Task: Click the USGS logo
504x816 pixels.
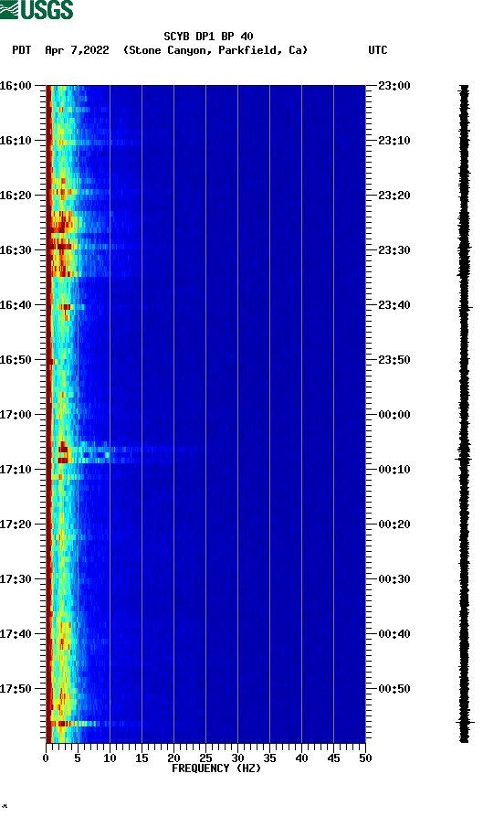Action: [37, 9]
